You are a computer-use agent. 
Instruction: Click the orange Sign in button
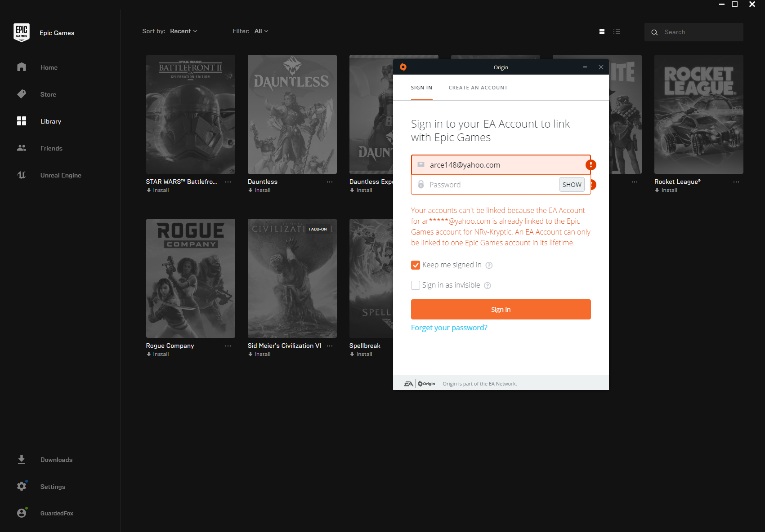tap(501, 309)
